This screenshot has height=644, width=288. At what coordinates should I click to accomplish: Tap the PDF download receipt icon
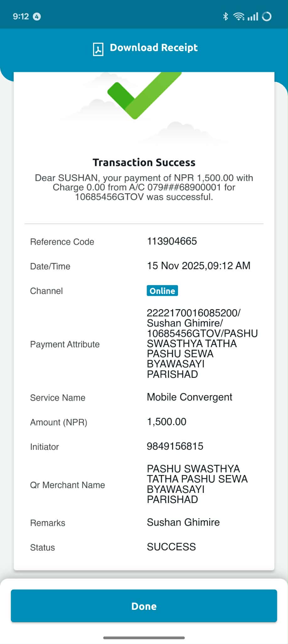(x=98, y=49)
